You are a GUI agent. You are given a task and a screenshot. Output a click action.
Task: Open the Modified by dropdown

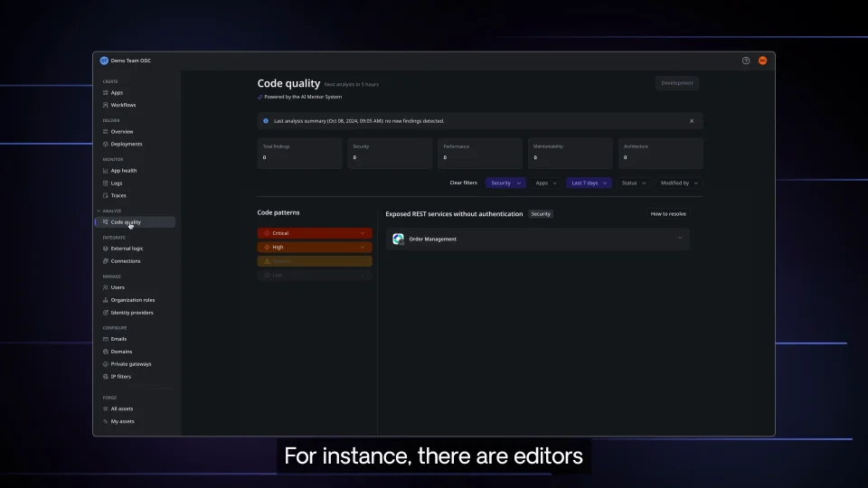tap(679, 183)
